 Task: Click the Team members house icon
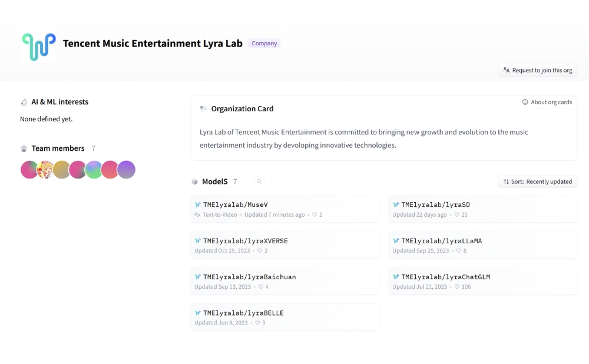[24, 148]
